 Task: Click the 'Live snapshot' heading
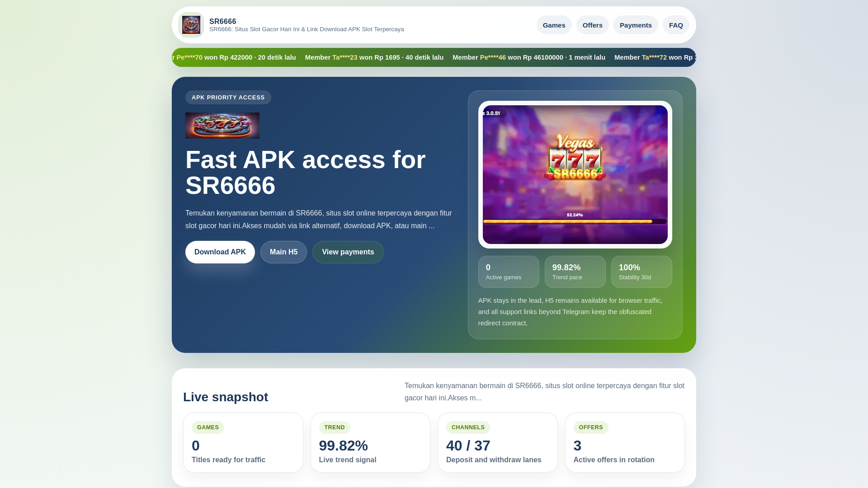[226, 397]
